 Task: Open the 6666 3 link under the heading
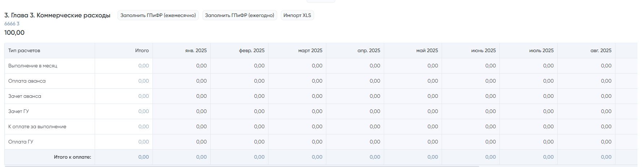(x=12, y=24)
